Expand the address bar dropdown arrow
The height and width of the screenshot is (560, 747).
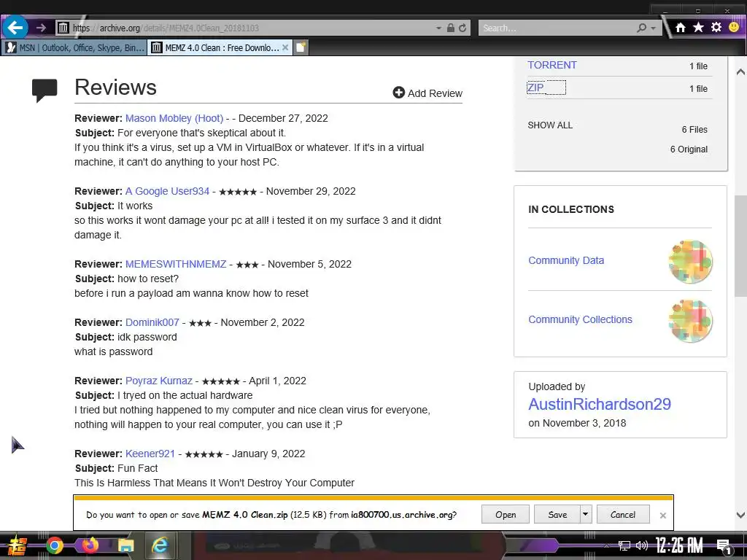pos(438,28)
